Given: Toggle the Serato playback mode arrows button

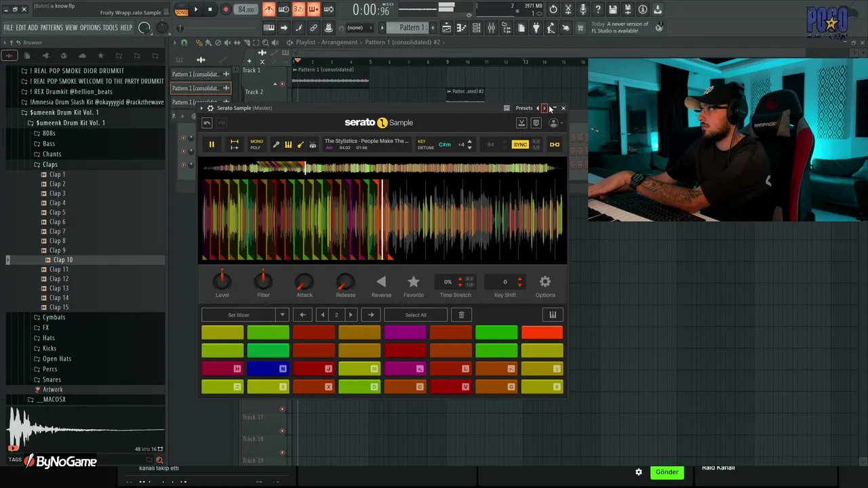Looking at the screenshot, I should (235, 144).
